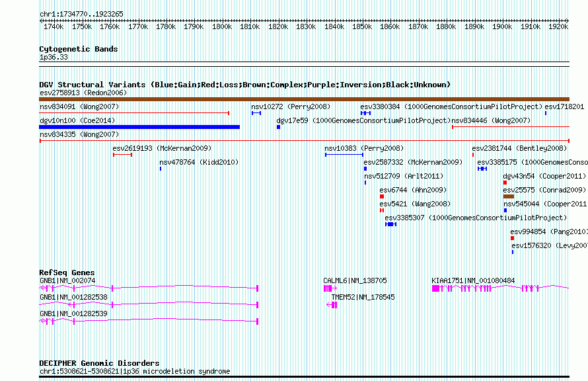Select the blue dgv10n100 Coe2014 gain bar
The width and height of the screenshot is (588, 381).
pos(139,127)
